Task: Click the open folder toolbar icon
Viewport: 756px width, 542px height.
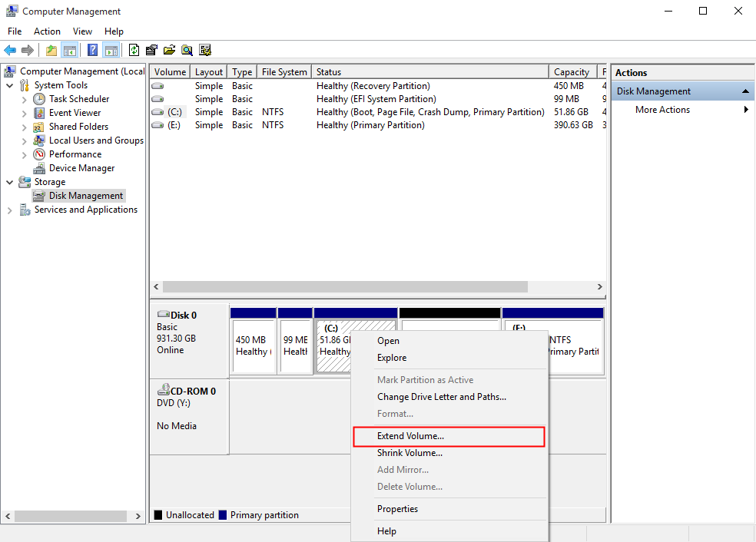Action: point(170,50)
